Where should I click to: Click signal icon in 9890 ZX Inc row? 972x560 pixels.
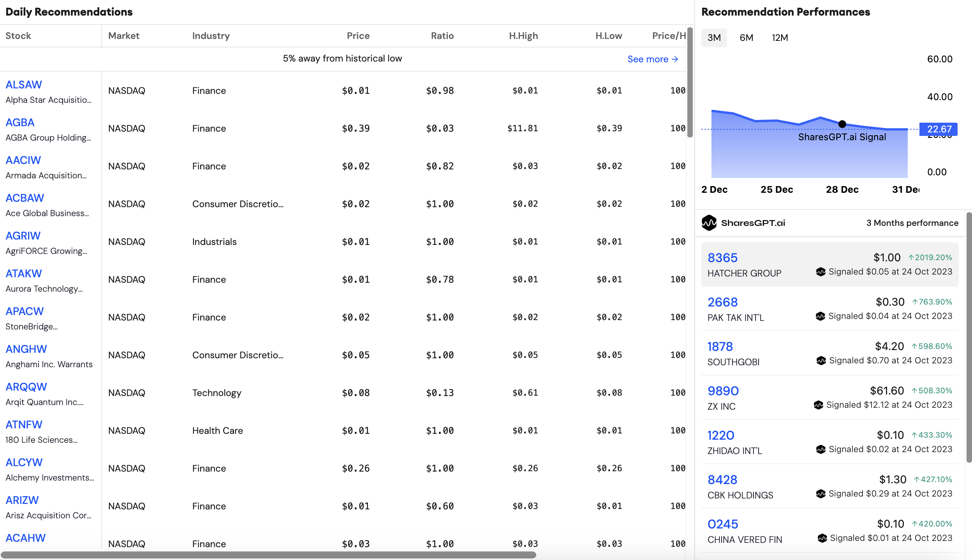pos(819,405)
